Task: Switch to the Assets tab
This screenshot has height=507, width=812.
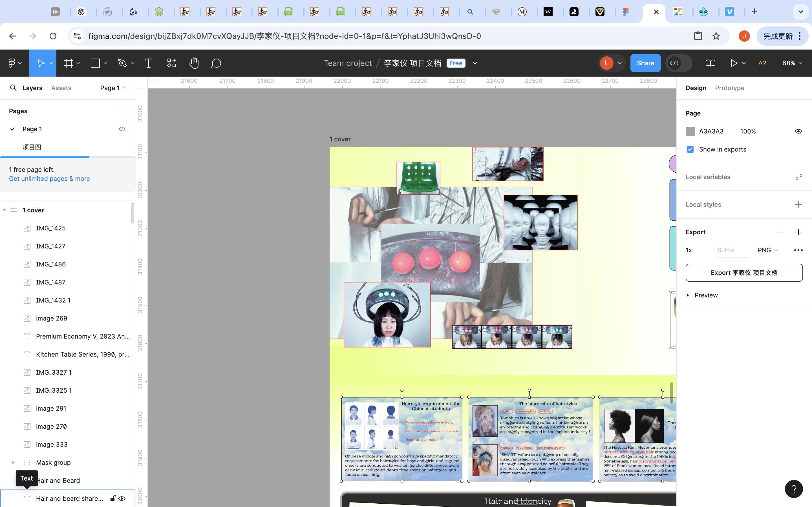Action: [x=61, y=88]
